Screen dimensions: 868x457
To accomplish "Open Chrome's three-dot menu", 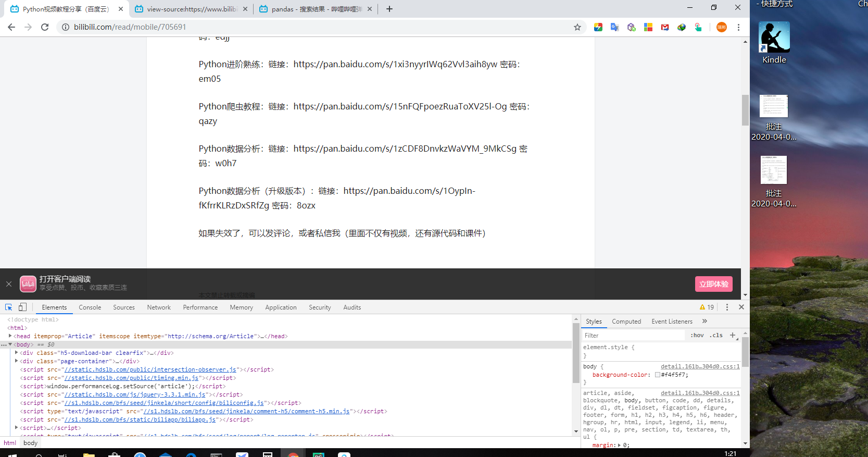I will 738,27.
